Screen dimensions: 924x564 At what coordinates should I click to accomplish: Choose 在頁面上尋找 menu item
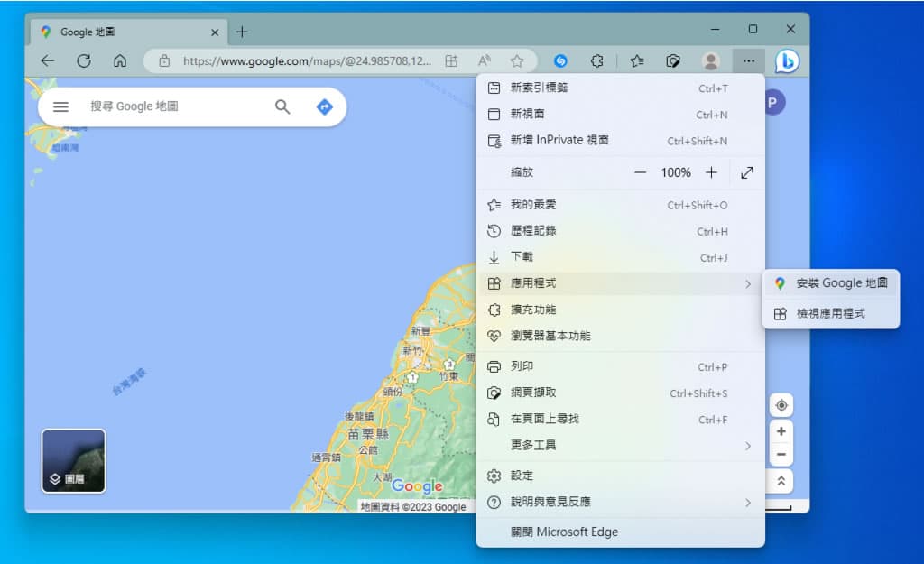[x=621, y=419]
